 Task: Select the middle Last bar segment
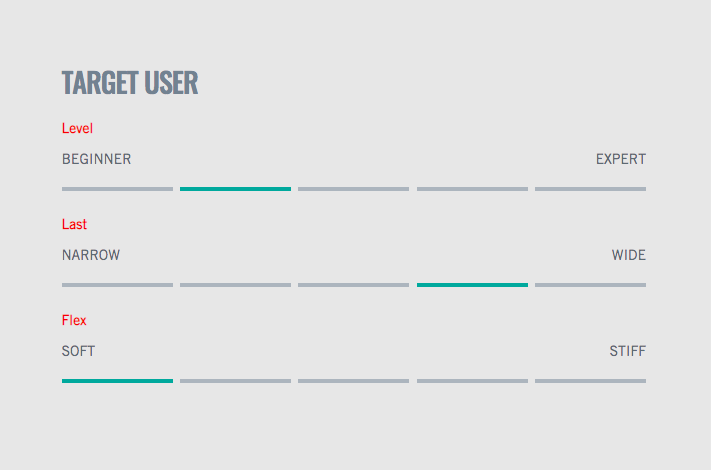pos(354,285)
